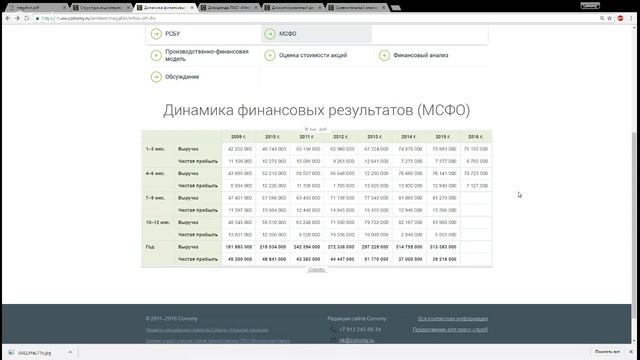Image resolution: width=640 pixels, height=360 pixels.
Task: Click the 1–3 мес. row label
Action: (x=155, y=149)
